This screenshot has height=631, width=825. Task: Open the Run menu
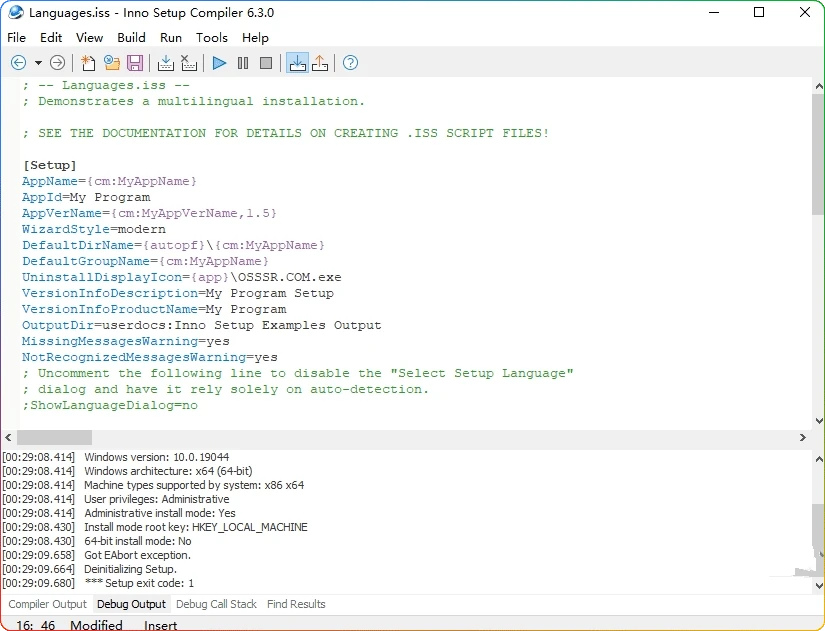coord(171,38)
